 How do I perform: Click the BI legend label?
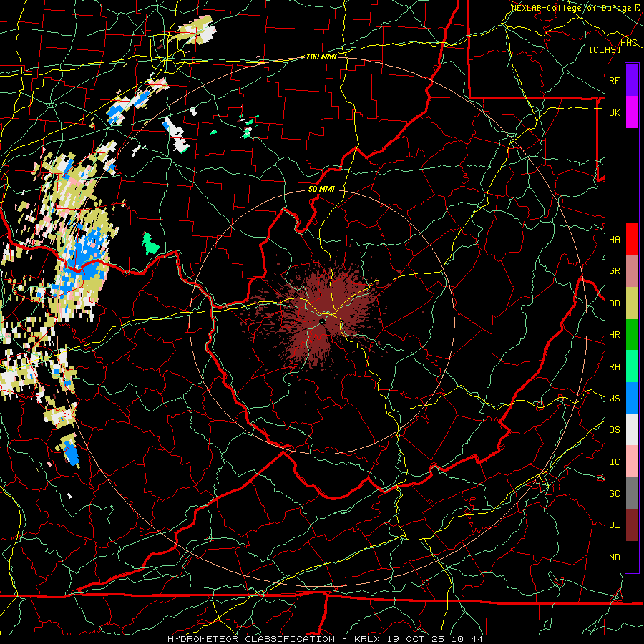(x=614, y=525)
